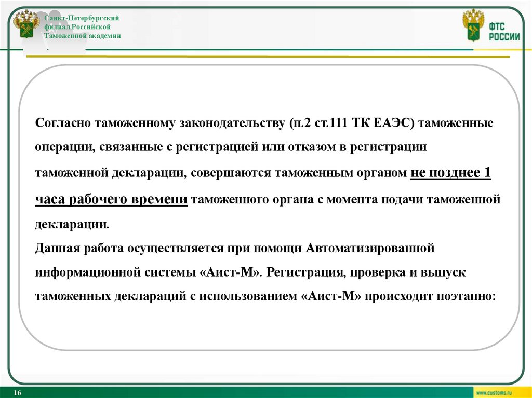Click the 'Санкт-Петербургский' header line
Image resolution: width=532 pixels, height=398 pixels.
click(x=82, y=18)
